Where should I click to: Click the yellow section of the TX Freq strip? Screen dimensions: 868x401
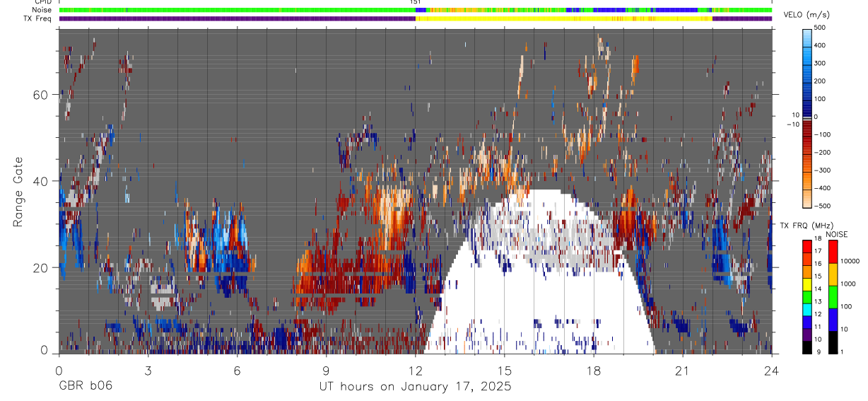coord(564,18)
